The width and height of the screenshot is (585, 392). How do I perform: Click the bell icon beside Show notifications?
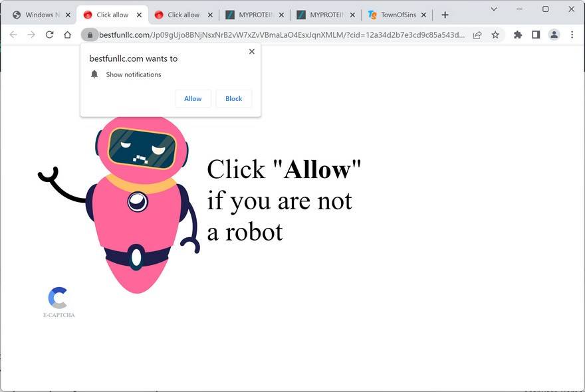[94, 74]
